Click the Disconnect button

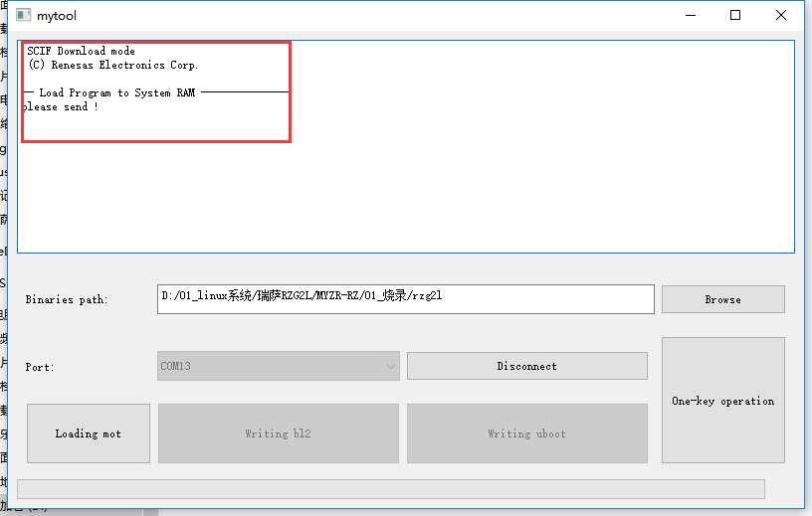pyautogui.click(x=526, y=366)
